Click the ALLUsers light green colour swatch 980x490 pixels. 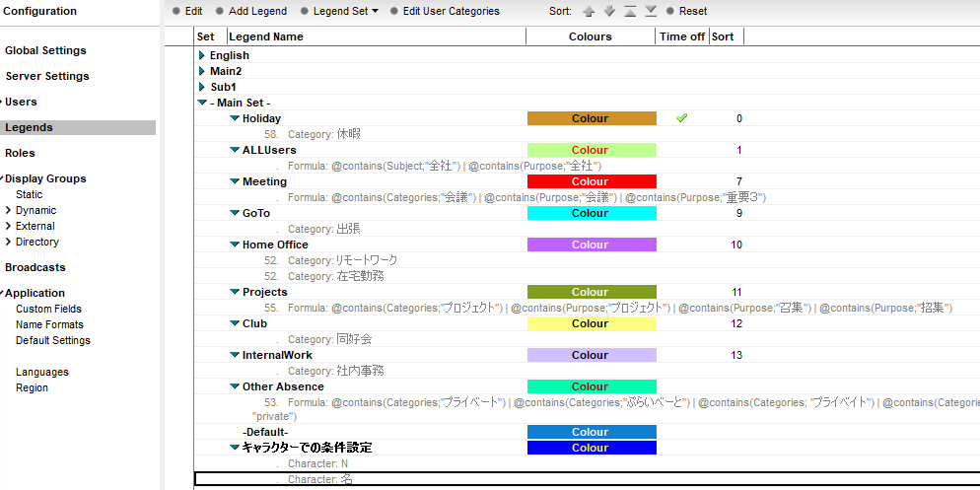point(592,150)
